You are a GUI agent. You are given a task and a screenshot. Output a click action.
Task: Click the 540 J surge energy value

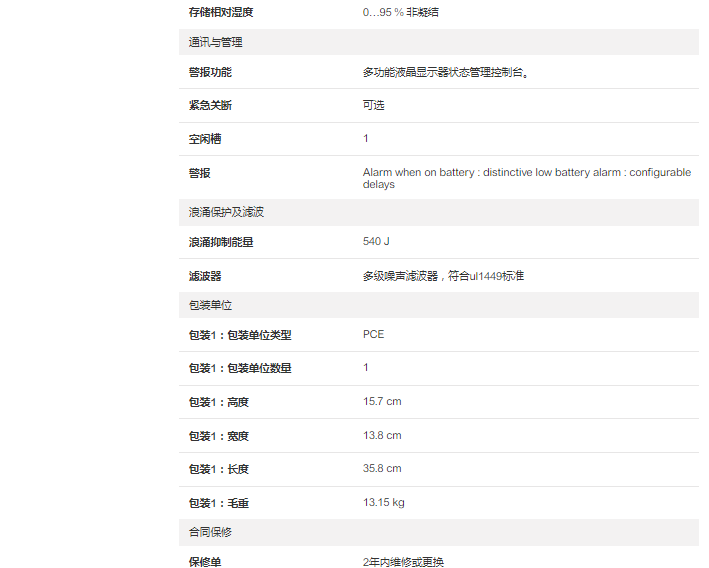click(376, 242)
